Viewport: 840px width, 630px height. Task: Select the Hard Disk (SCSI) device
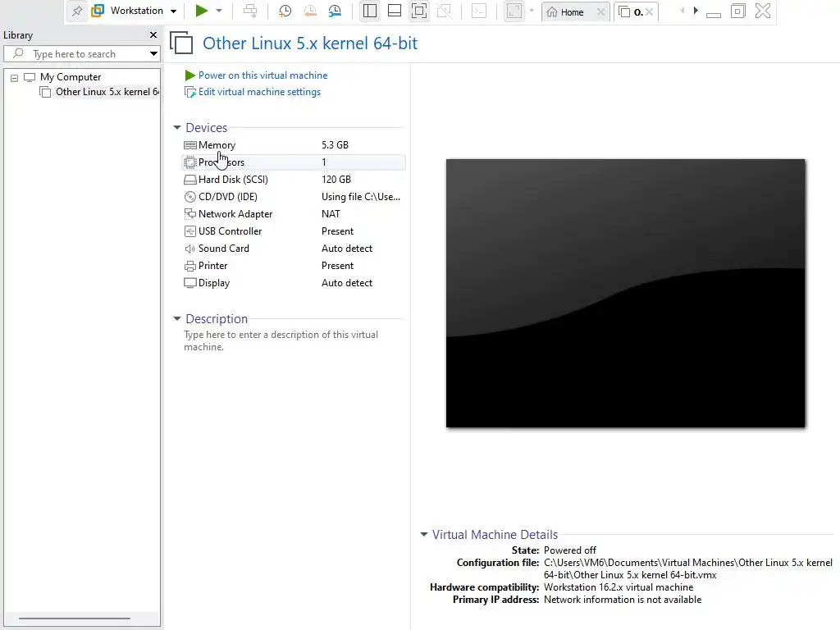(x=294, y=180)
